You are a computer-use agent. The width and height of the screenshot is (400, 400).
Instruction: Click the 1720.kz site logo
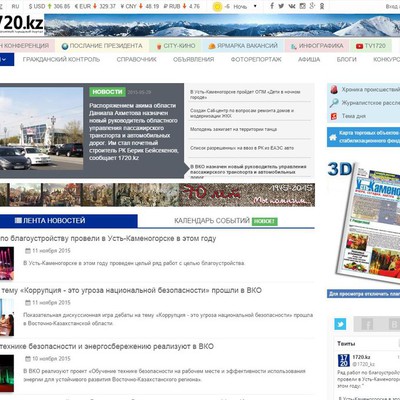22,23
